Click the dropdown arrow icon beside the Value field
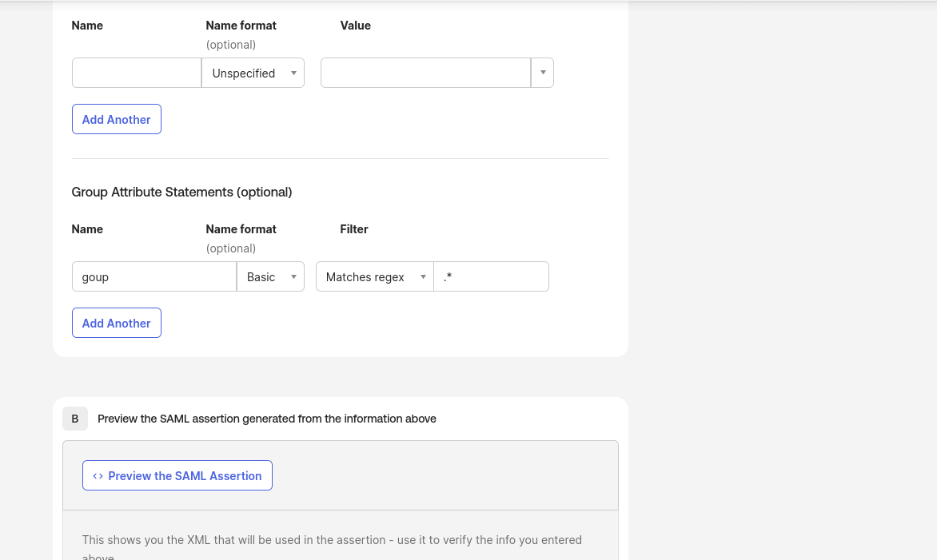This screenshot has height=560, width=937. pyautogui.click(x=542, y=73)
